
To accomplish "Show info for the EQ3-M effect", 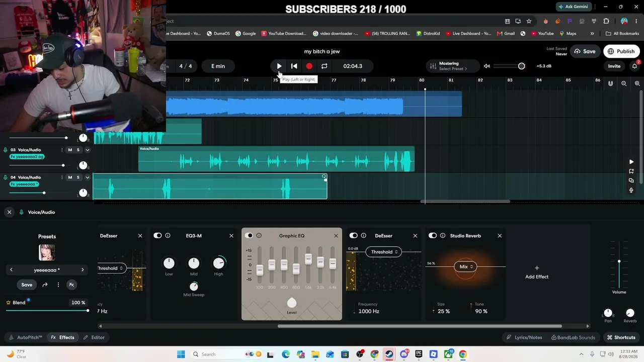I will [x=168, y=236].
